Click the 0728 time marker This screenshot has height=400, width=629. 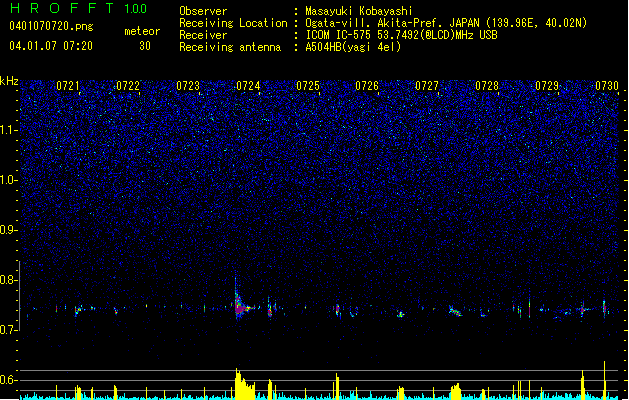487,86
